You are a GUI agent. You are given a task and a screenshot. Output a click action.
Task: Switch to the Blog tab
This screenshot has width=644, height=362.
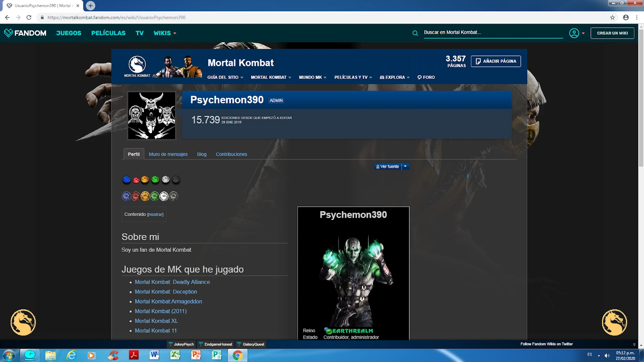coord(202,154)
